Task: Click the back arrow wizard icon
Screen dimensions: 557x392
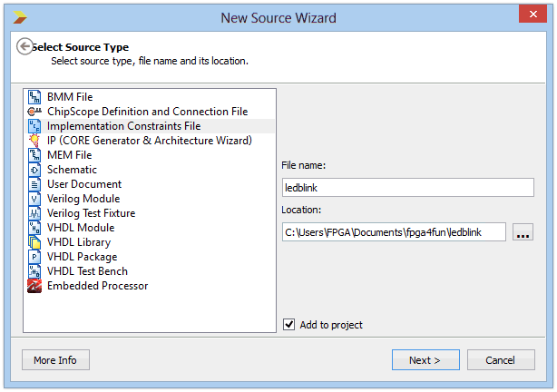Action: tap(25, 47)
